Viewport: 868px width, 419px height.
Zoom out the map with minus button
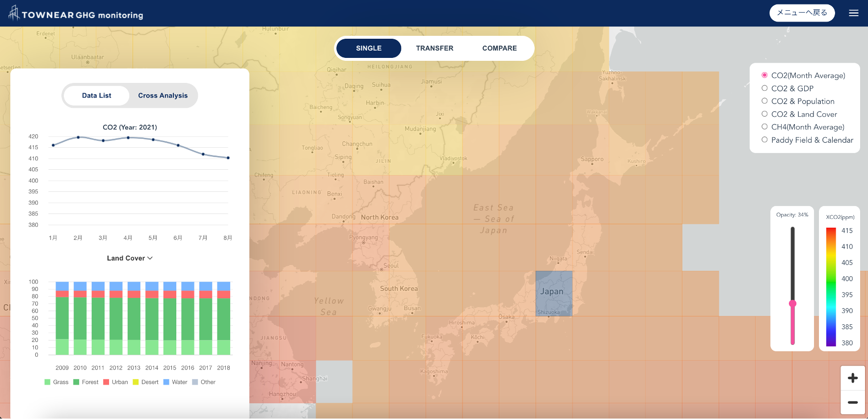click(853, 402)
